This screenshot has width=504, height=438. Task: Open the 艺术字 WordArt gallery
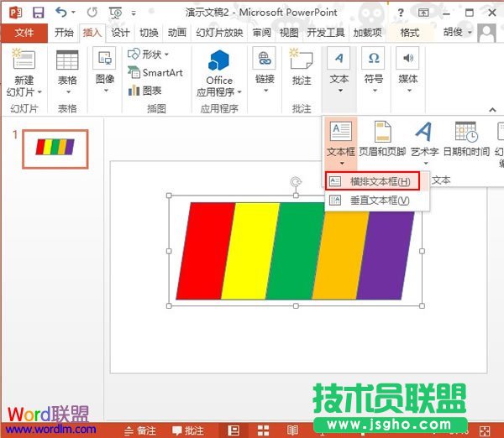tap(424, 143)
